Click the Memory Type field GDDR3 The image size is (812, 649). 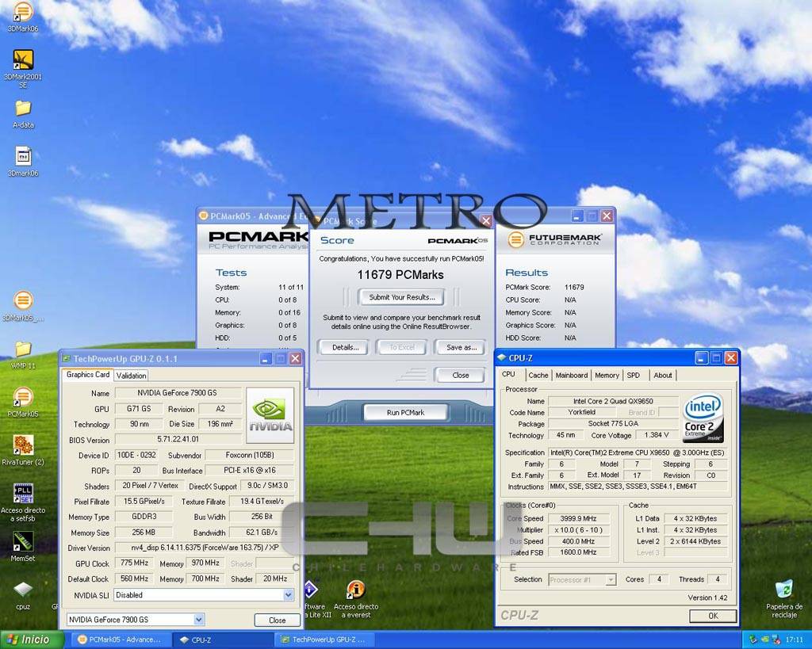(x=144, y=517)
